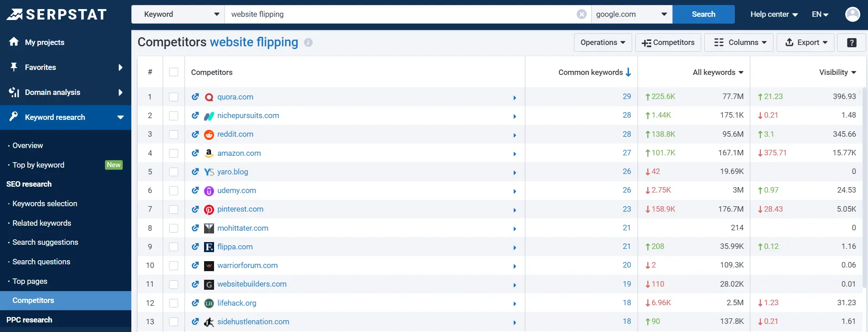Open lifehack.org external link icon
The image size is (868, 332).
pos(195,303)
